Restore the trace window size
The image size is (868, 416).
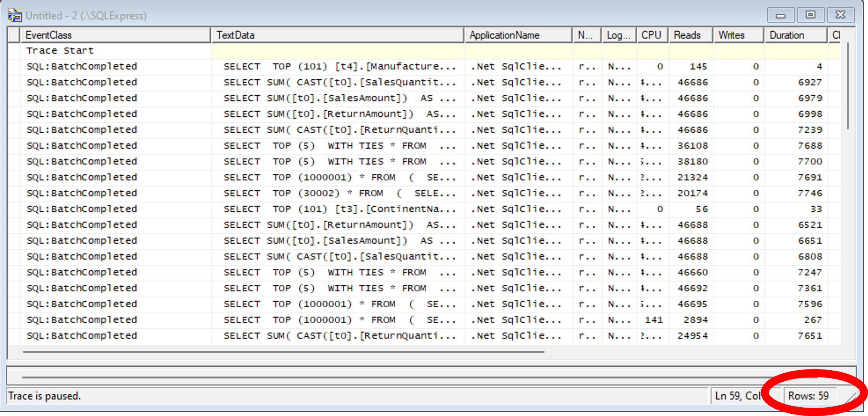coord(810,15)
